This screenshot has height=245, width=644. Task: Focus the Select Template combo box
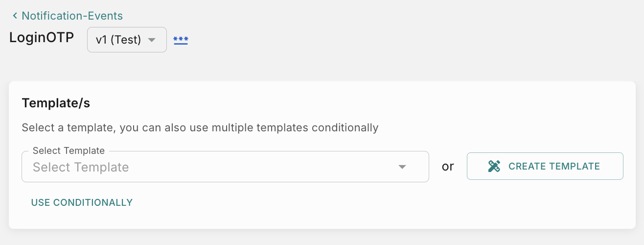[215, 167]
